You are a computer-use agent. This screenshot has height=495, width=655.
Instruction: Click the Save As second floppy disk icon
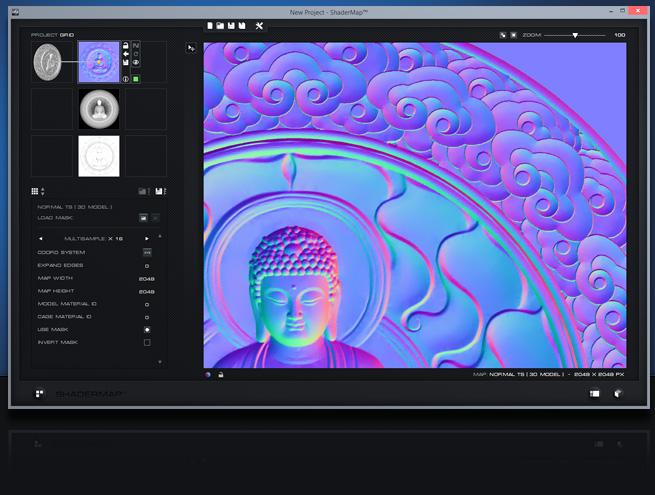(242, 26)
